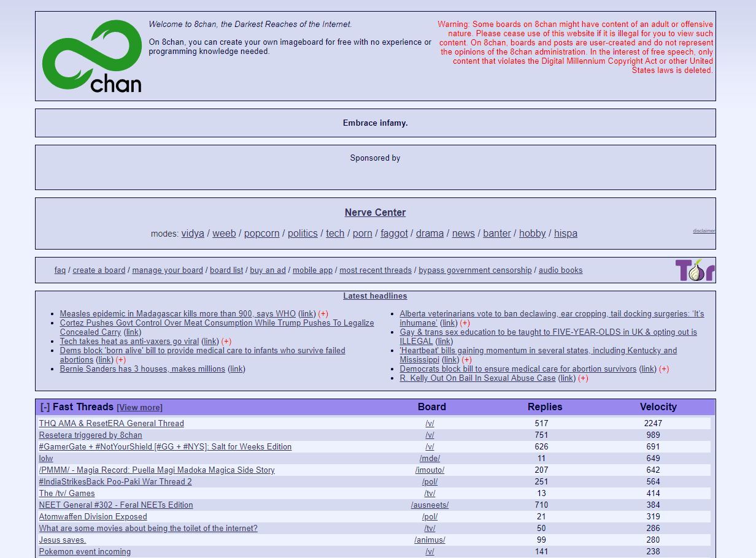This screenshot has width=756, height=558.
Task: Click the Velocity column header
Action: [658, 407]
